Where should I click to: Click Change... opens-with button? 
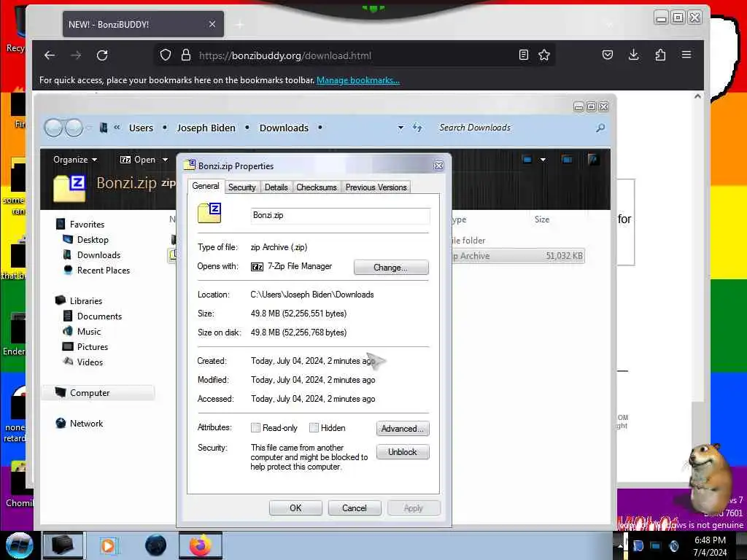391,267
